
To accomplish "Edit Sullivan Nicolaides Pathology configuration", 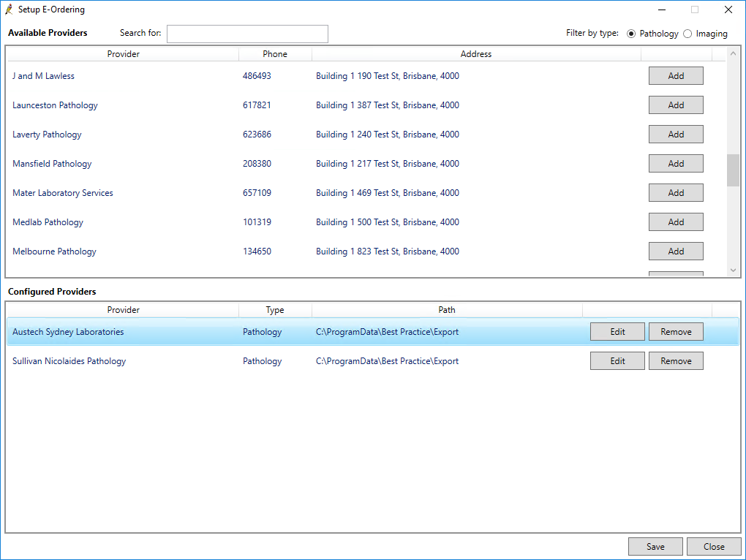I will [617, 361].
